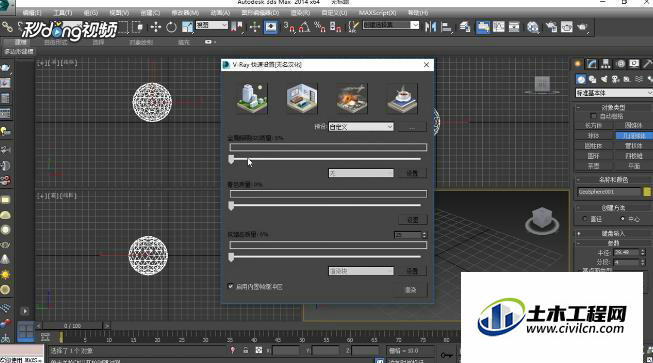Open the Tools menu
The width and height of the screenshot is (653, 363).
click(63, 13)
